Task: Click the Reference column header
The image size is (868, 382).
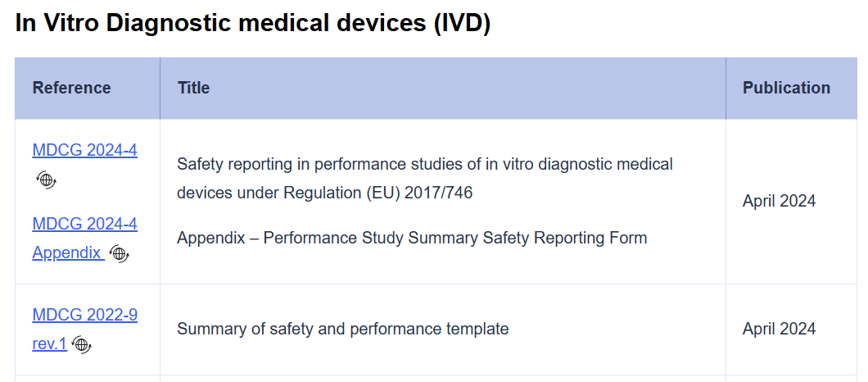Action: coord(71,89)
